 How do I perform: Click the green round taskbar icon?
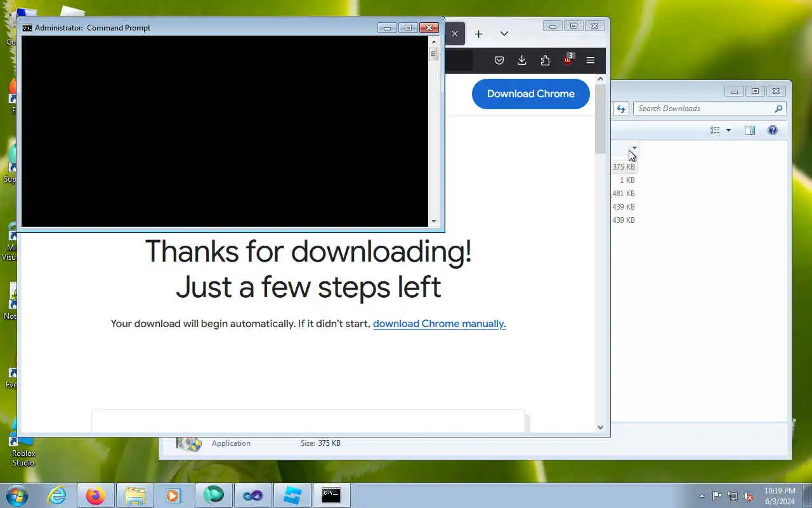[214, 495]
